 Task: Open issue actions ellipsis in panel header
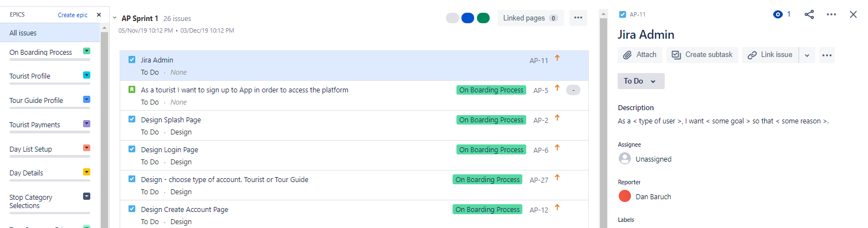tap(831, 14)
